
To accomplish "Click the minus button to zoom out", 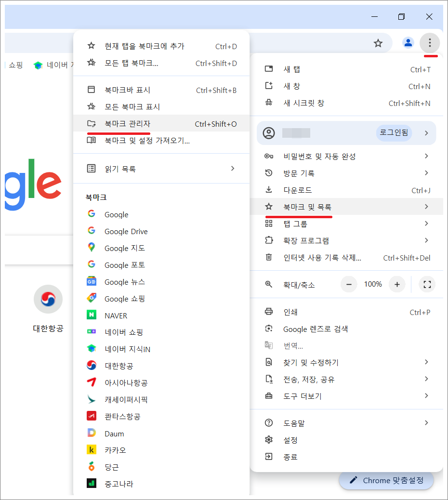I will coord(348,284).
